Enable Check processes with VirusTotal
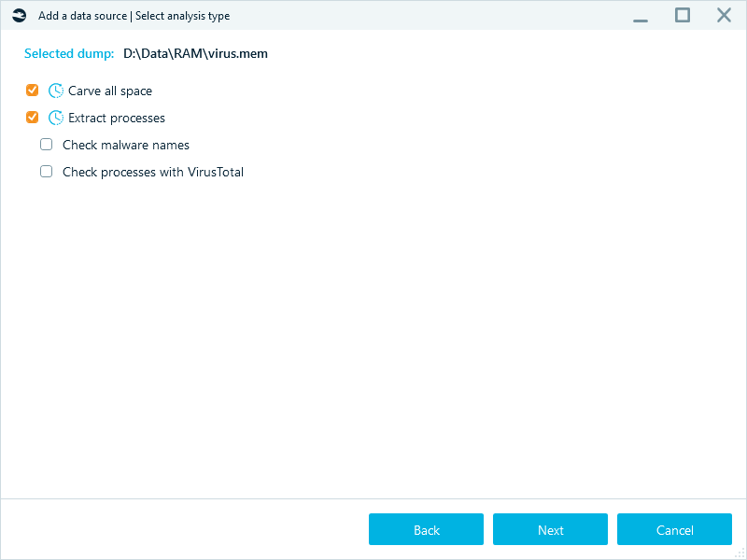The width and height of the screenshot is (747, 560). point(46,172)
